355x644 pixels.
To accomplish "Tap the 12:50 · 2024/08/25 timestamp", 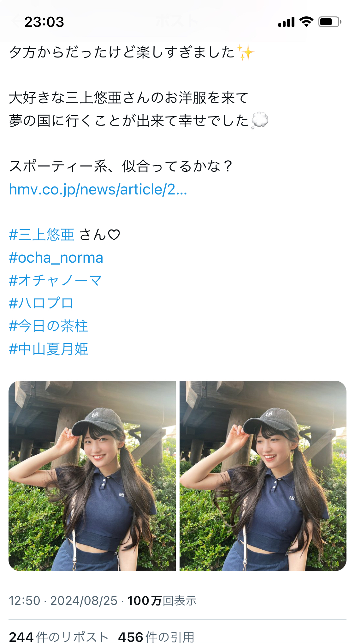I will point(63,601).
